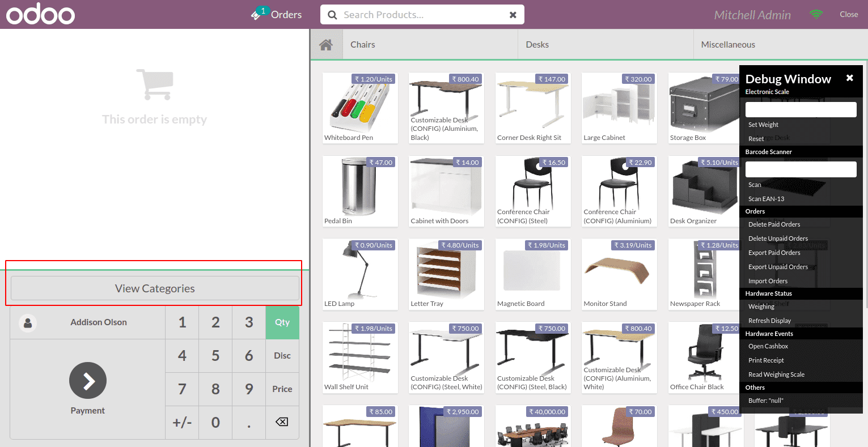
Task: Click Print Receipt hardware event
Action: (766, 360)
